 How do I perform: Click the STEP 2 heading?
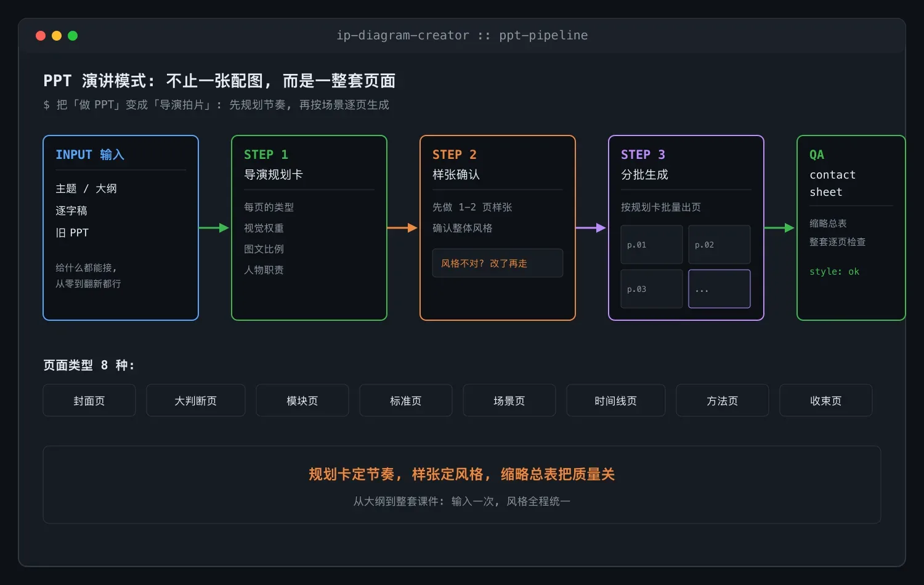(x=455, y=155)
